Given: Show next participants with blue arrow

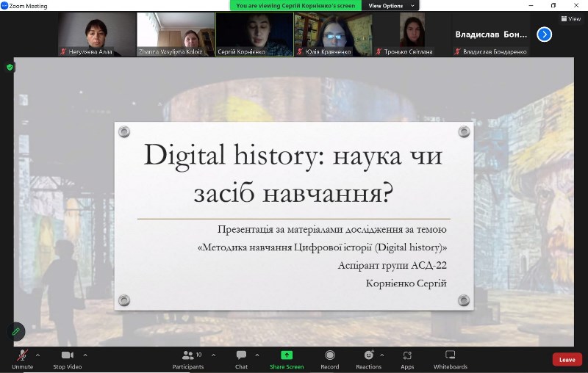Looking at the screenshot, I should [544, 34].
